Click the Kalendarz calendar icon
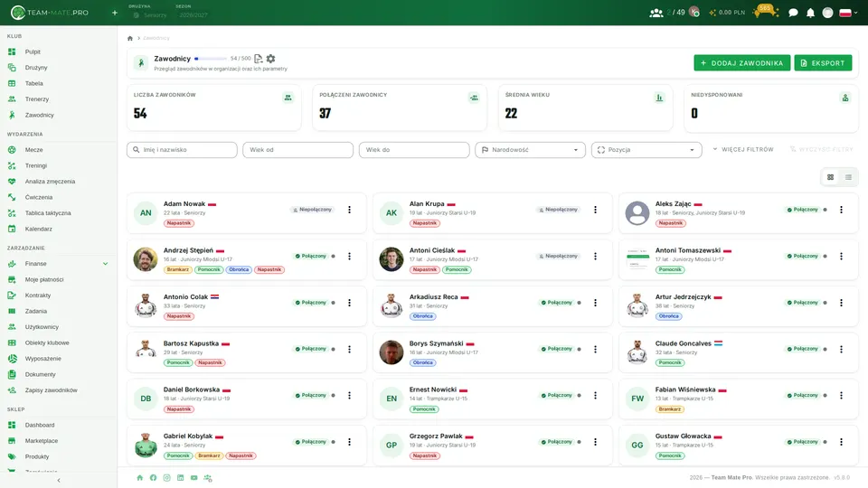The height and width of the screenshot is (488, 868). click(x=12, y=229)
